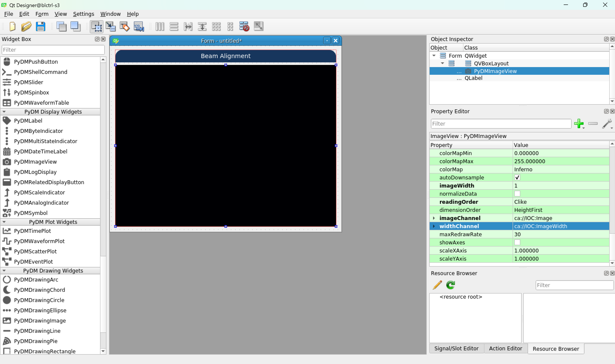The image size is (615, 364).
Task: Collapse the PyDM Plot Widgets category
Action: [4, 222]
